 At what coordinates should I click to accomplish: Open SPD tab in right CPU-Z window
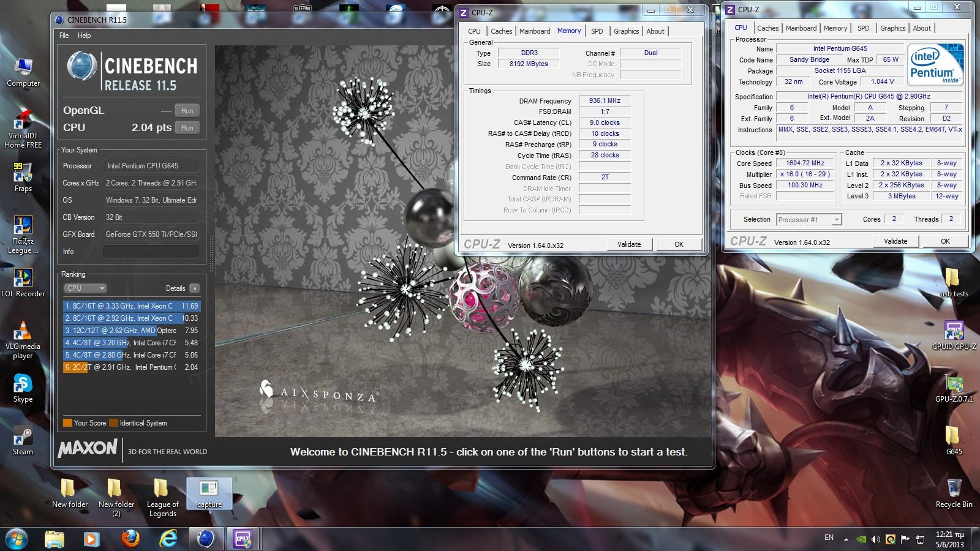863,28
